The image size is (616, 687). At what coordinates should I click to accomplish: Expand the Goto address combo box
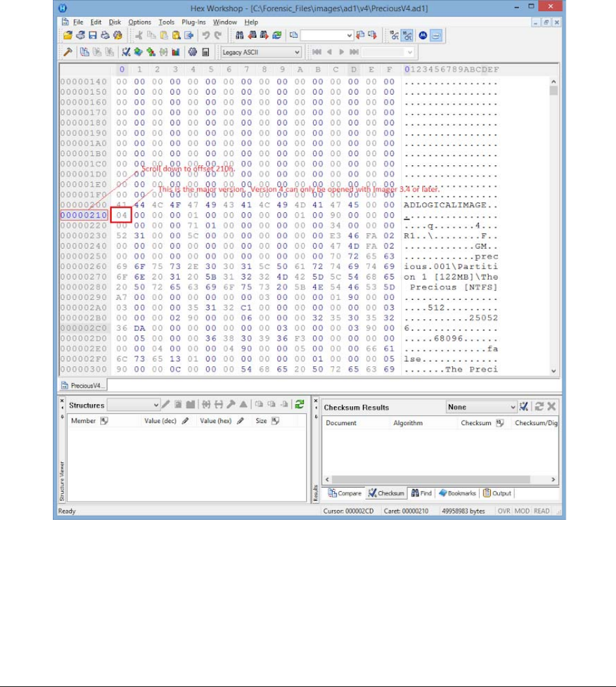[x=349, y=35]
